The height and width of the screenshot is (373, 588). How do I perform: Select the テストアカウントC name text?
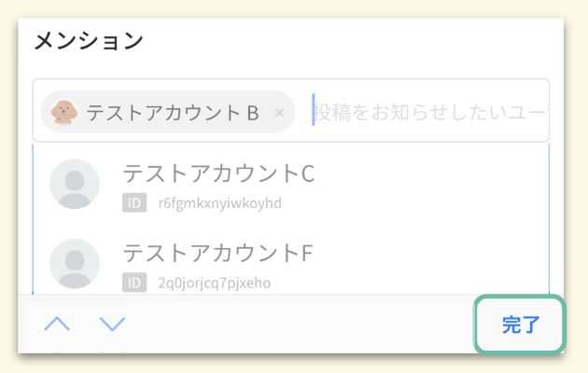(x=218, y=173)
